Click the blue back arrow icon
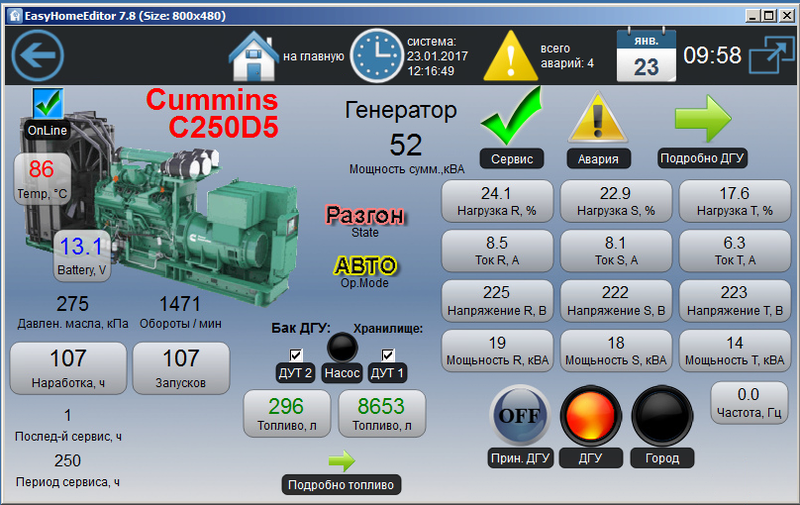This screenshot has height=505, width=800. tap(37, 55)
